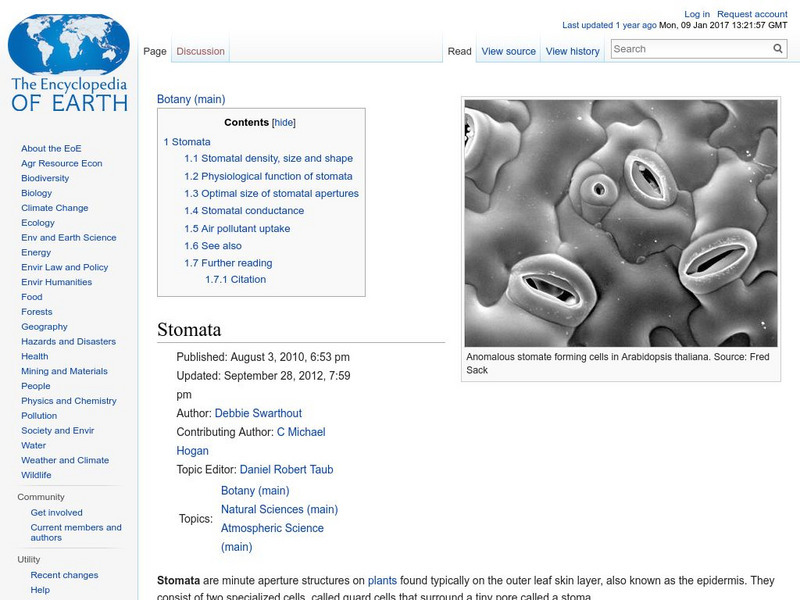Open People sidebar link
The width and height of the screenshot is (800, 600).
pos(36,386)
